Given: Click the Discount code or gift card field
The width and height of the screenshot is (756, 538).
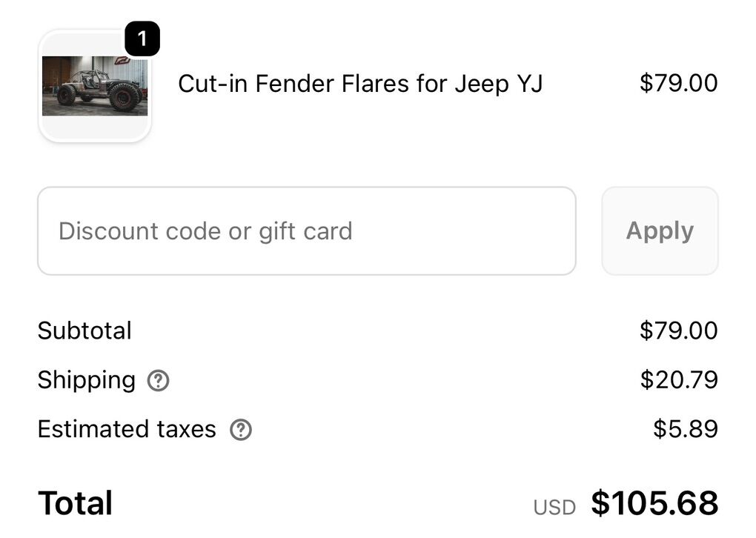Looking at the screenshot, I should point(306,231).
